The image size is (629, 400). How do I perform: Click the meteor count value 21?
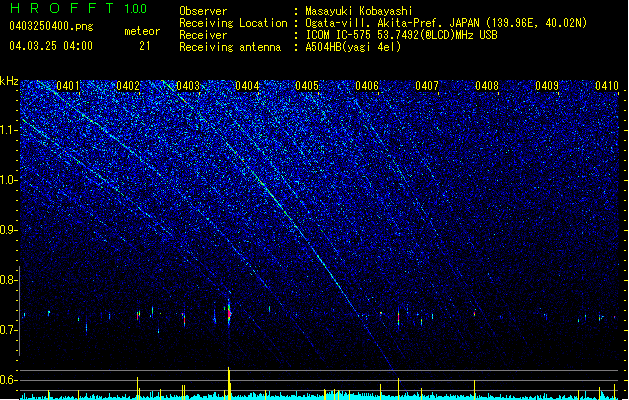[145, 46]
